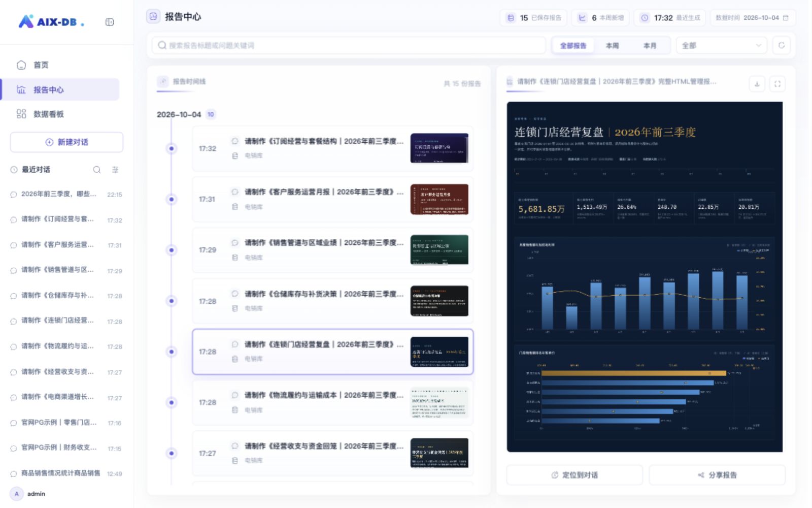Select the highlighted 连锁门店经营复盘 report card
The image size is (812, 508).
(332, 352)
